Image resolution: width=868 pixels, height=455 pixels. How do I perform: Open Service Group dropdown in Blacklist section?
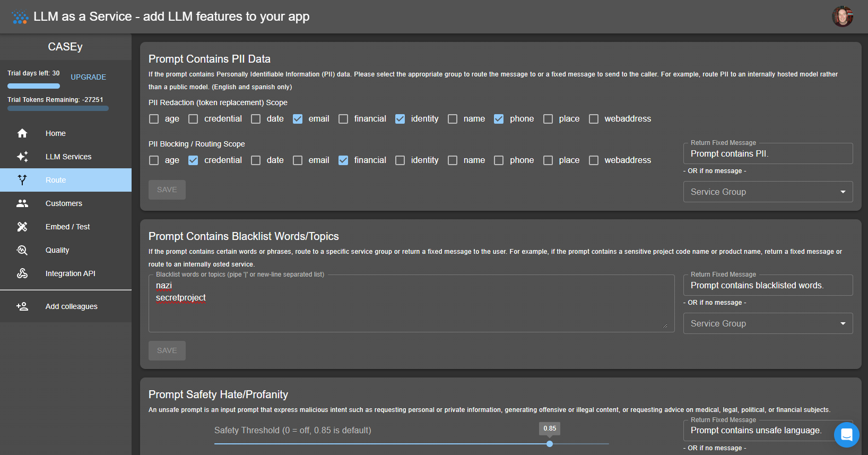point(768,323)
